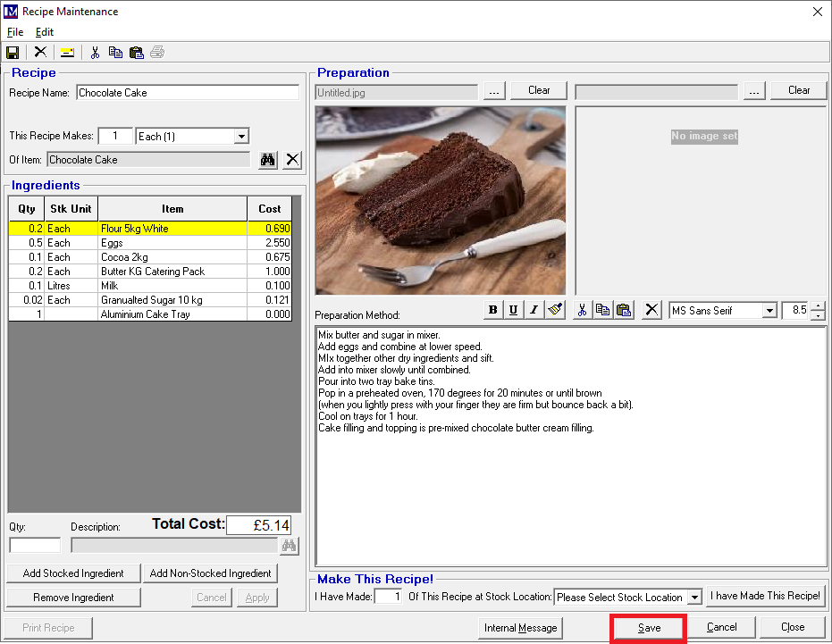
Task: Delete text with preparation toolbar X icon
Action: pyautogui.click(x=652, y=310)
